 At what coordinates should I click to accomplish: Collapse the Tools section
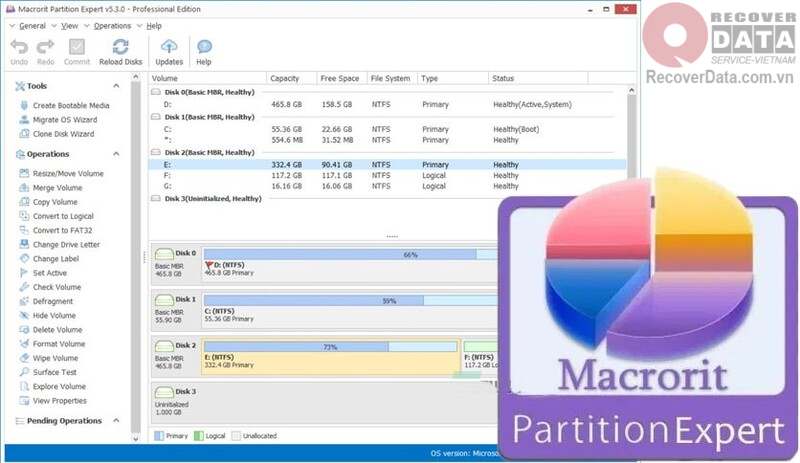pos(116,86)
